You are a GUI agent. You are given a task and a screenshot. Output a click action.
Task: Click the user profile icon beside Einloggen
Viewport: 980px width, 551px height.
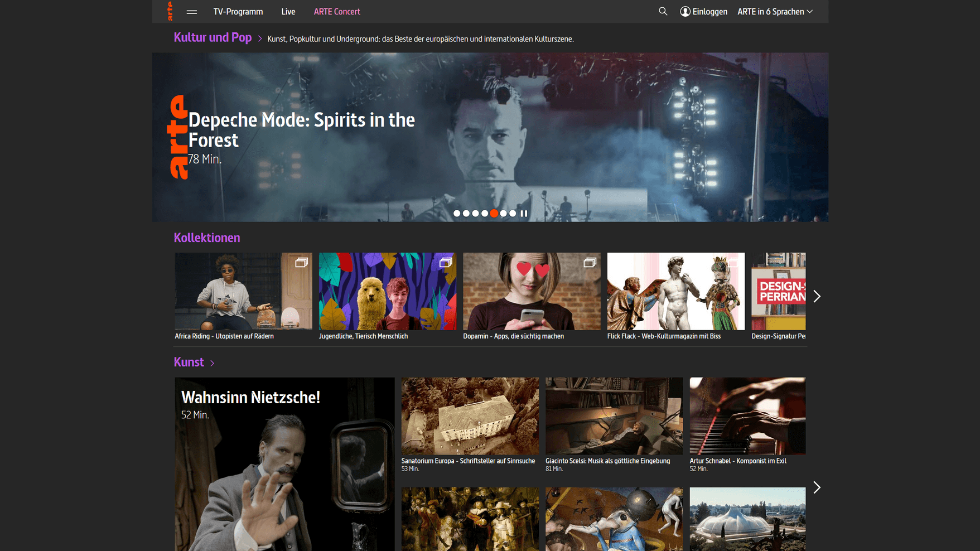[685, 11]
